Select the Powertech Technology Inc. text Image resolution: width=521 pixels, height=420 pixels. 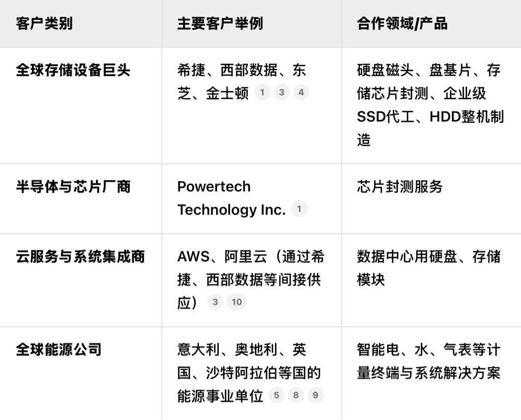231,198
